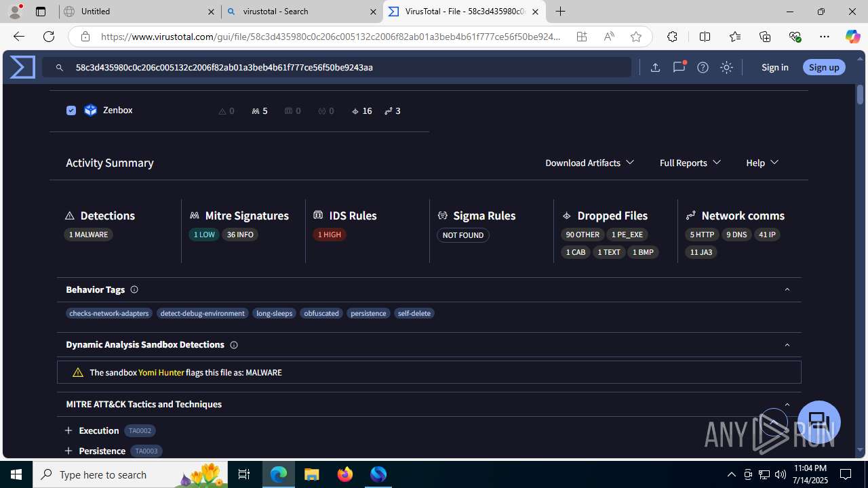Open the floating chat widget button
Image resolution: width=868 pixels, height=488 pixels.
(x=819, y=422)
